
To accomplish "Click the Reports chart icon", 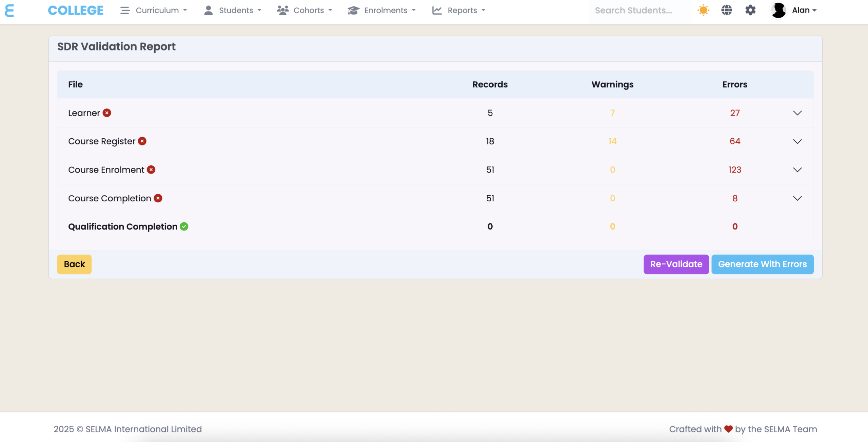I will click(x=437, y=11).
